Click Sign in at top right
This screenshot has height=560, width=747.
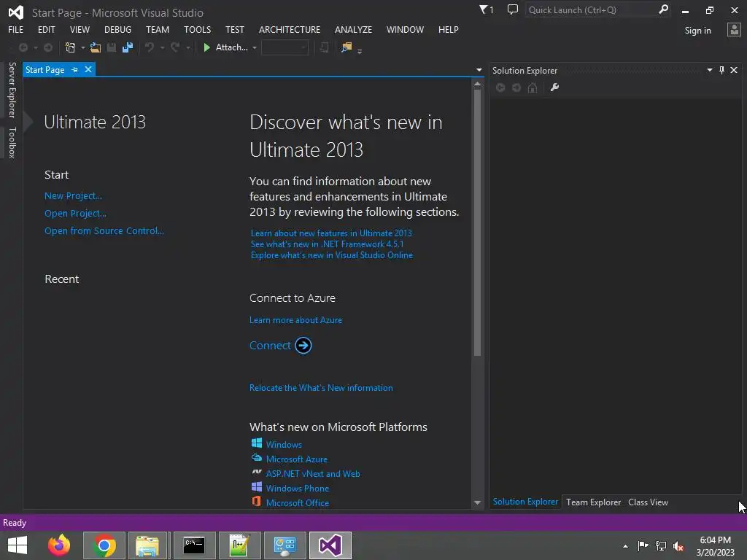697,31
